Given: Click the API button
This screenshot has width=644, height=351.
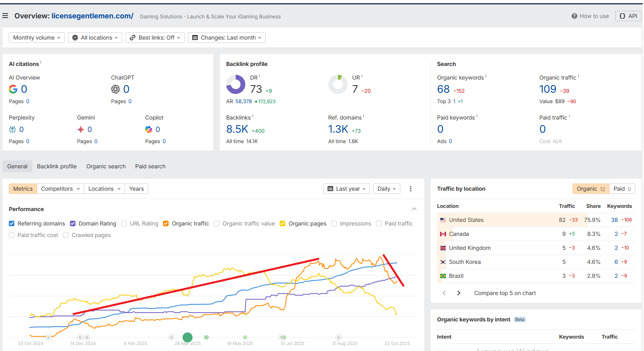Looking at the screenshot, I should pos(628,16).
